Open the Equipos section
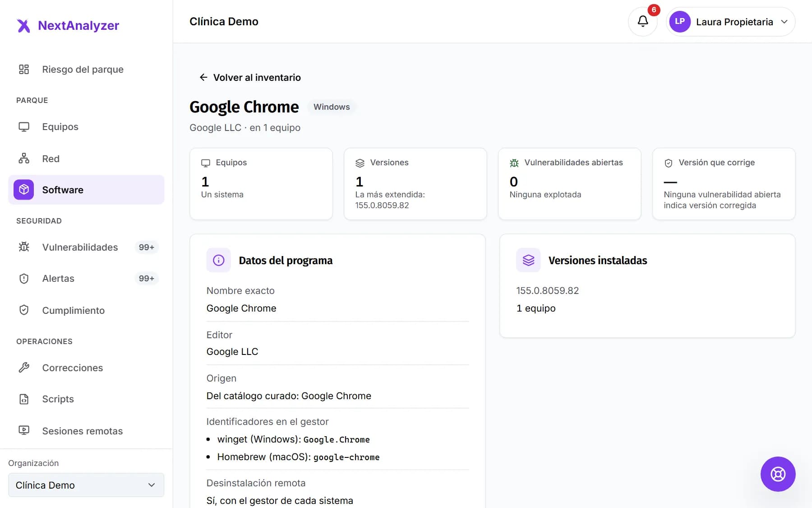Image resolution: width=812 pixels, height=508 pixels. point(86,127)
